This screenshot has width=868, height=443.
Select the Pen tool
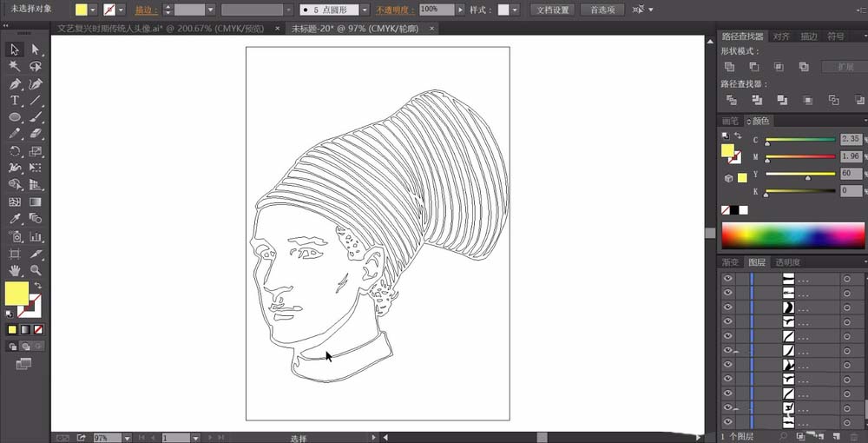click(x=15, y=84)
